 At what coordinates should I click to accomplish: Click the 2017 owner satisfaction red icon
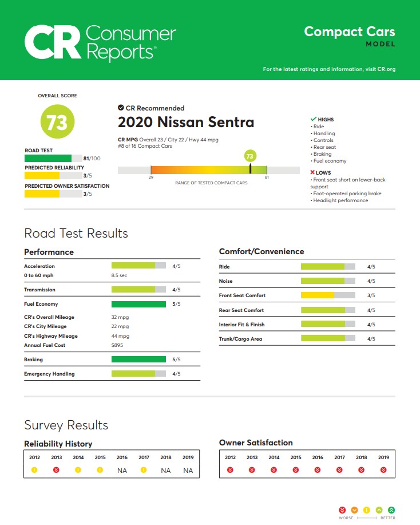pyautogui.click(x=339, y=470)
